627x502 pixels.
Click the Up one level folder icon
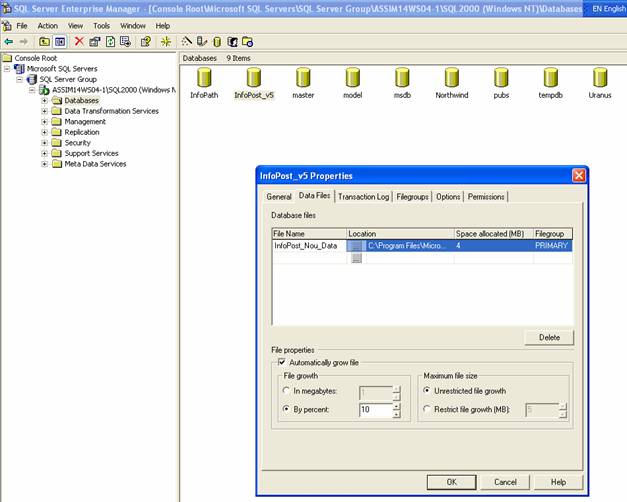(x=45, y=42)
